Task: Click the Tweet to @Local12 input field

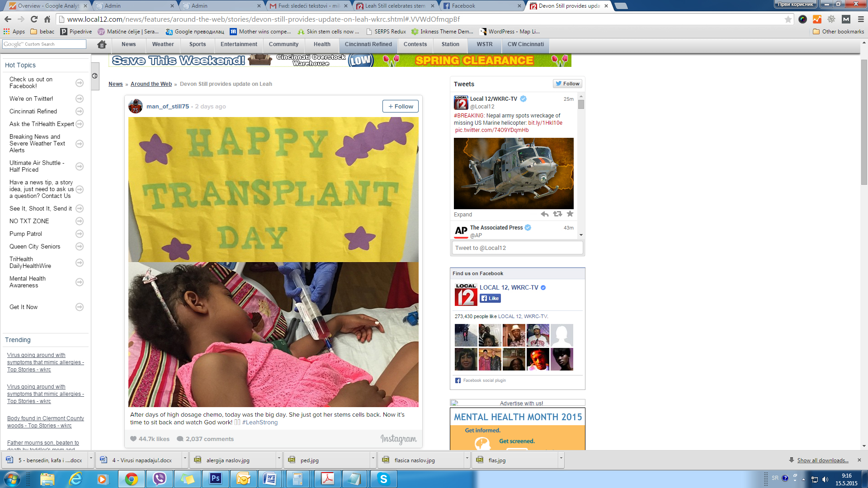Action: point(517,248)
